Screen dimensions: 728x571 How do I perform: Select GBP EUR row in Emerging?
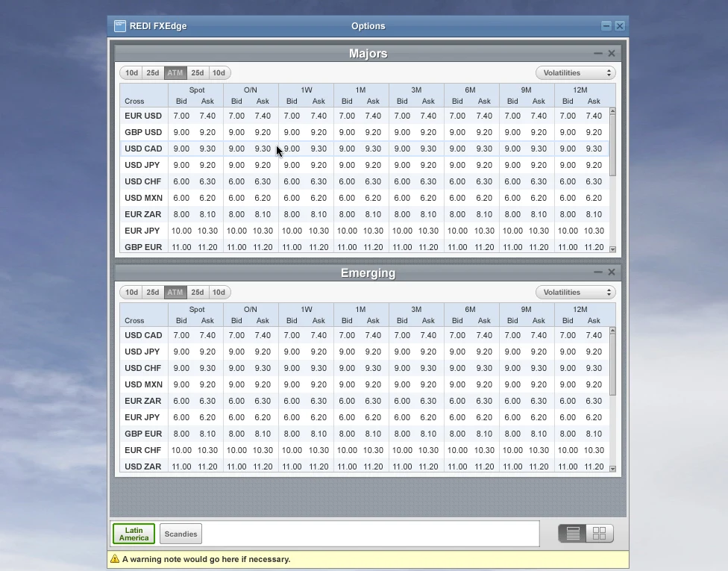pyautogui.click(x=365, y=434)
